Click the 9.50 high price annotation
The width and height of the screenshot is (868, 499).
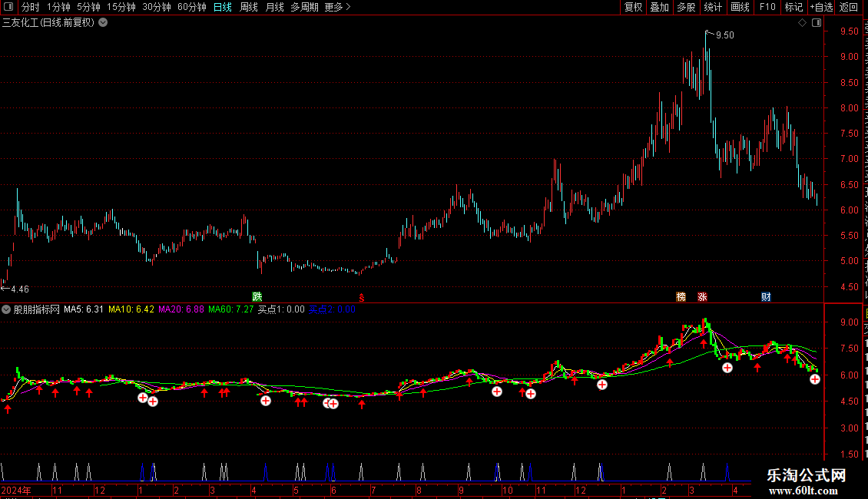click(725, 35)
